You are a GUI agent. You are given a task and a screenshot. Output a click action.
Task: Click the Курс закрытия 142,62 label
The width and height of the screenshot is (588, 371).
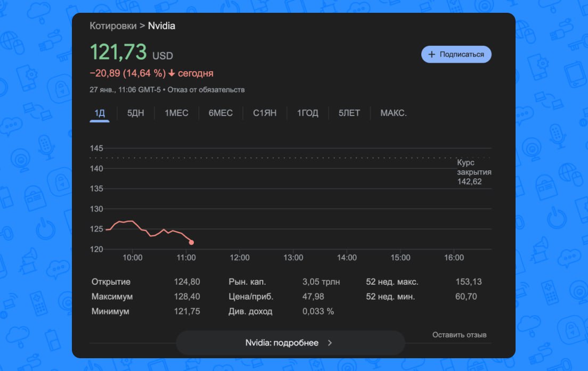coord(474,172)
